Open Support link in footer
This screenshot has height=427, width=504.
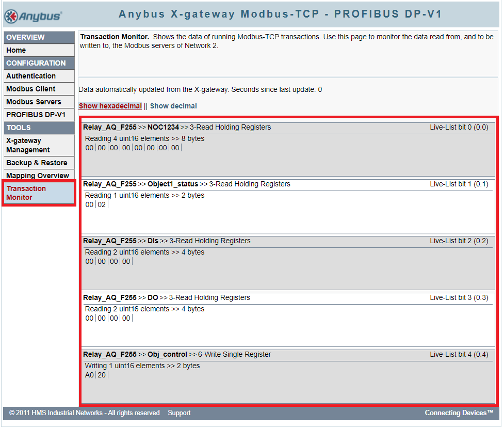tap(179, 413)
